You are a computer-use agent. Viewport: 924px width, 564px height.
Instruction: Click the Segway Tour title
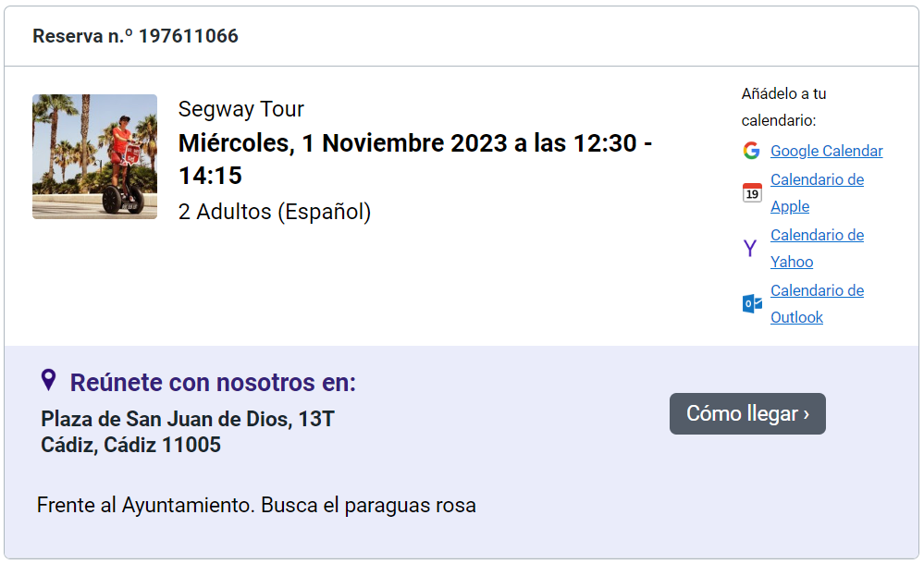240,109
